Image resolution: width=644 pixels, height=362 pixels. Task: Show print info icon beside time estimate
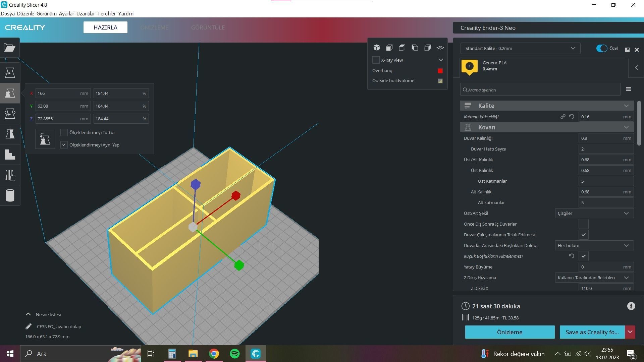[631, 306]
